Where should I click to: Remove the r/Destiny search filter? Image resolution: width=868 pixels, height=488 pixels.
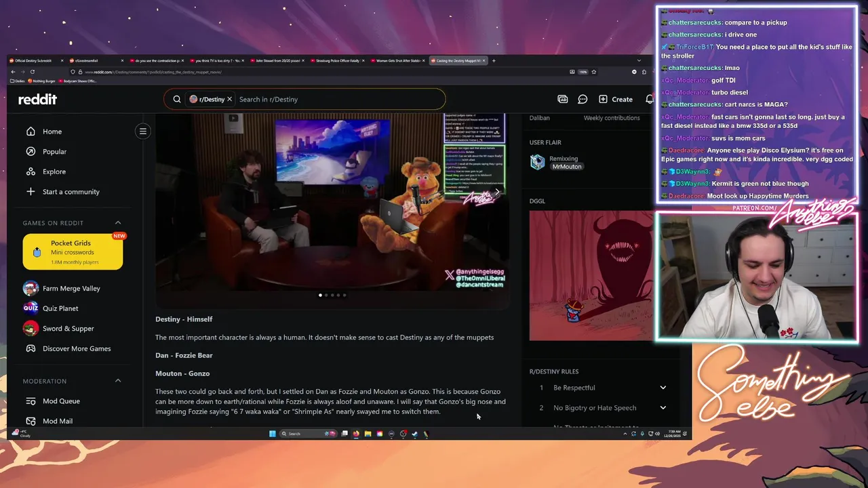[229, 99]
